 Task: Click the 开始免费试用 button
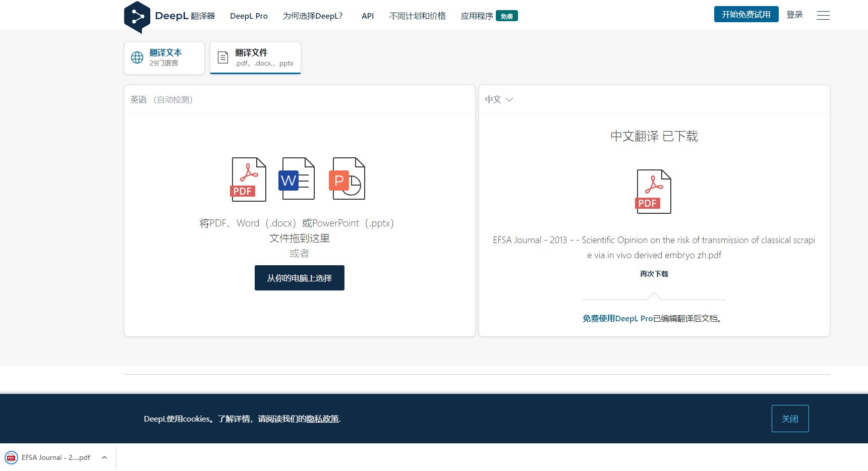tap(746, 14)
